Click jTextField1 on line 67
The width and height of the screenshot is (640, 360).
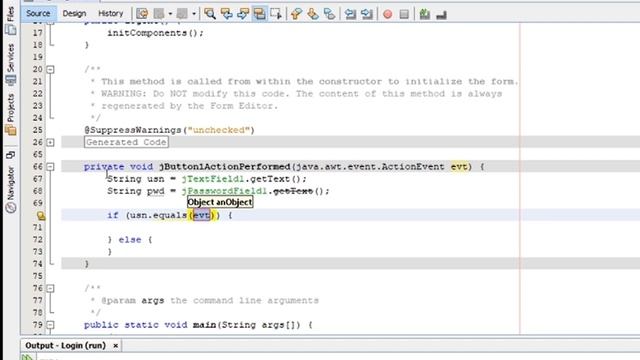pyautogui.click(x=213, y=179)
